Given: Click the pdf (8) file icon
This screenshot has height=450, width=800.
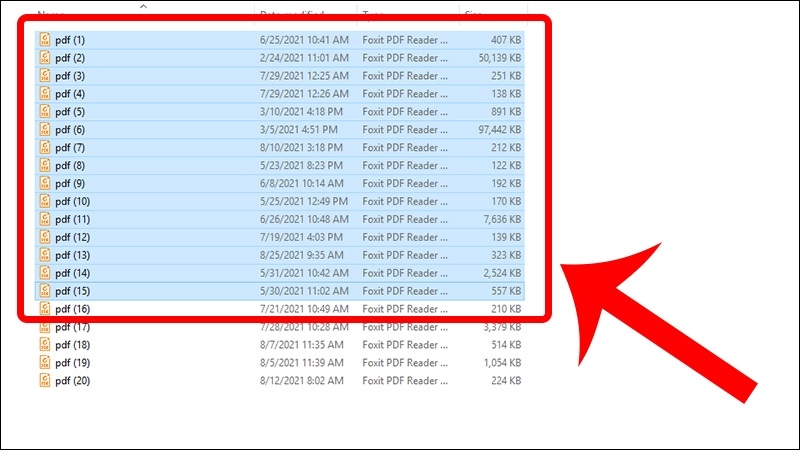Looking at the screenshot, I should pos(45,165).
